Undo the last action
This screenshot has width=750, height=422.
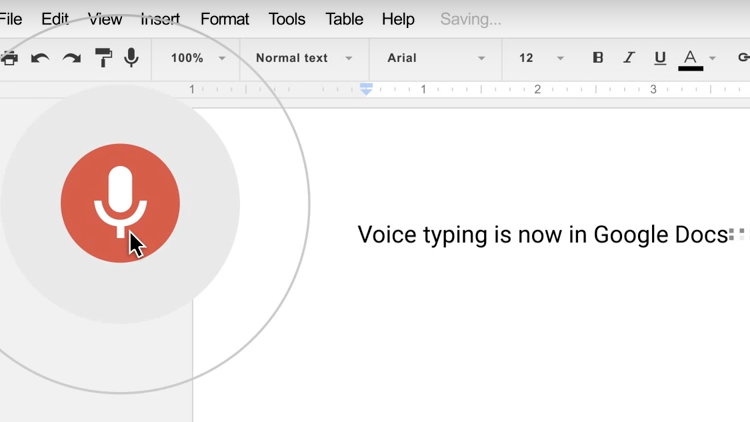pyautogui.click(x=40, y=58)
